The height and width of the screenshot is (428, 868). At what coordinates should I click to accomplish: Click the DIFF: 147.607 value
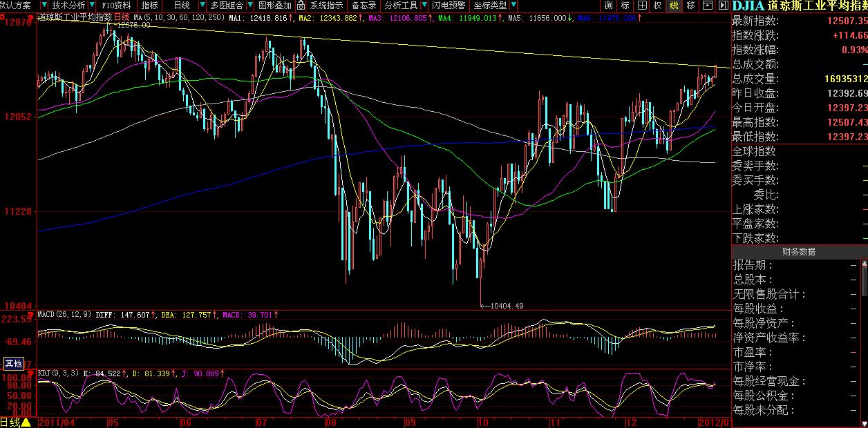pyautogui.click(x=122, y=315)
